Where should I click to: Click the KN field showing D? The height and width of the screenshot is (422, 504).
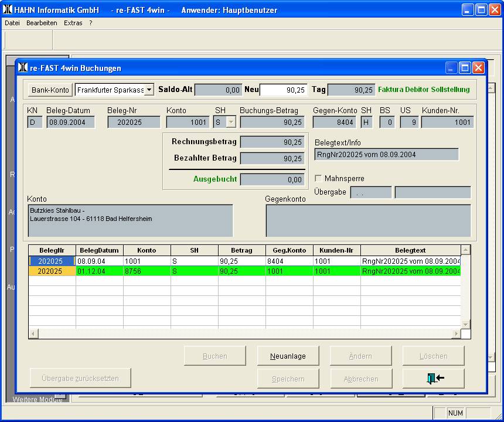35,122
